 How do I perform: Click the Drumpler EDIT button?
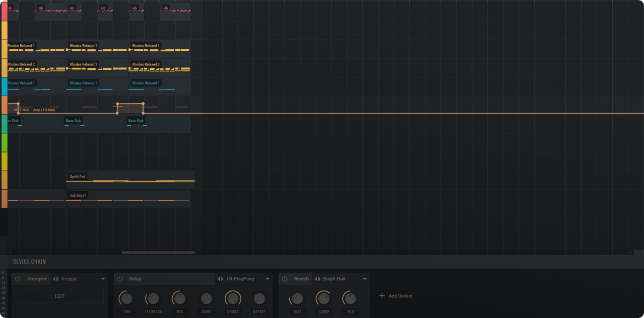59,296
